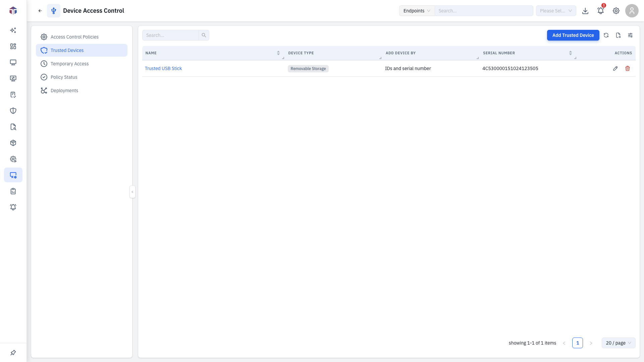Open the Endpoints scope dropdown
Viewport: 644px width, 362px height.
[417, 11]
